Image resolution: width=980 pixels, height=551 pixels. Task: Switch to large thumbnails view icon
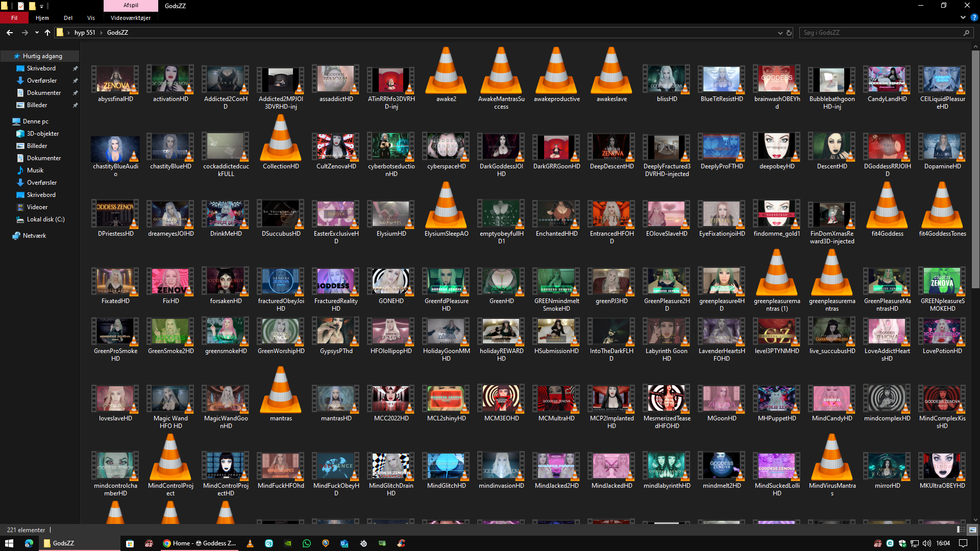point(972,530)
